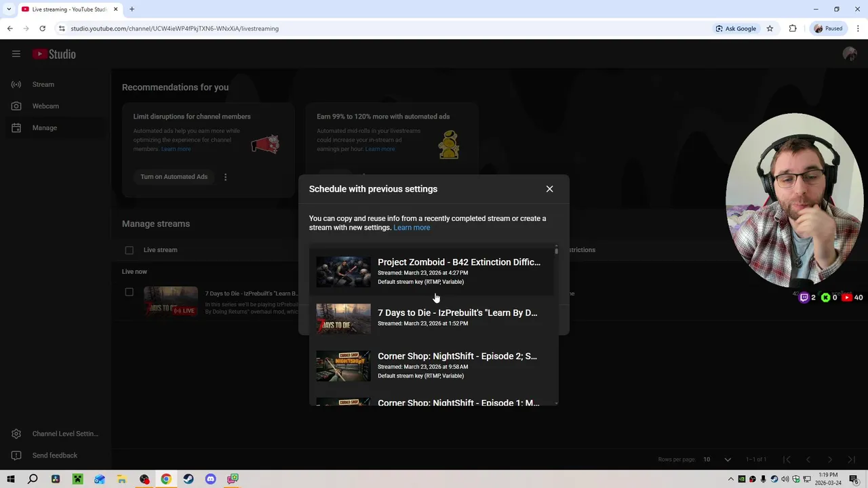Image resolution: width=868 pixels, height=488 pixels.
Task: Click Turn on Automated Ads button
Action: [174, 177]
